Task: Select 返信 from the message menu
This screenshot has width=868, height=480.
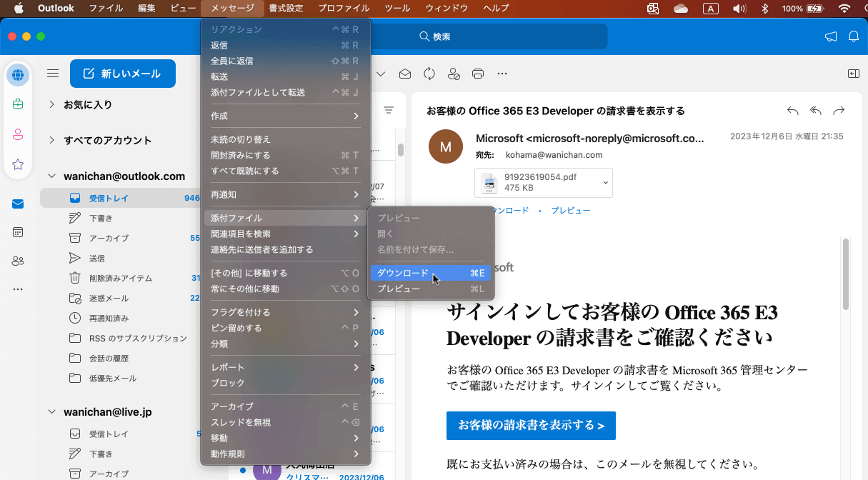Action: point(285,45)
